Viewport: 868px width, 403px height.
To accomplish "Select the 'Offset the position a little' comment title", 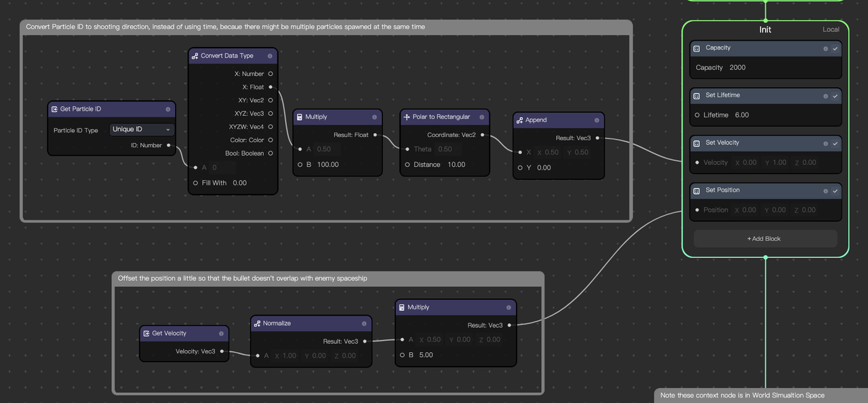I will [242, 278].
